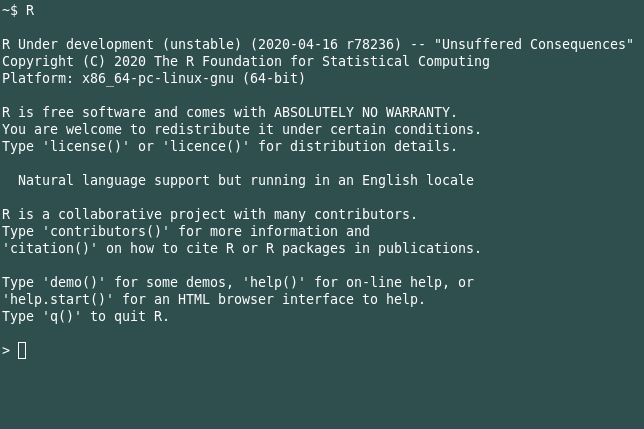This screenshot has width=644, height=429.
Task: Click the block cursor at the R prompt
Action: (22, 351)
